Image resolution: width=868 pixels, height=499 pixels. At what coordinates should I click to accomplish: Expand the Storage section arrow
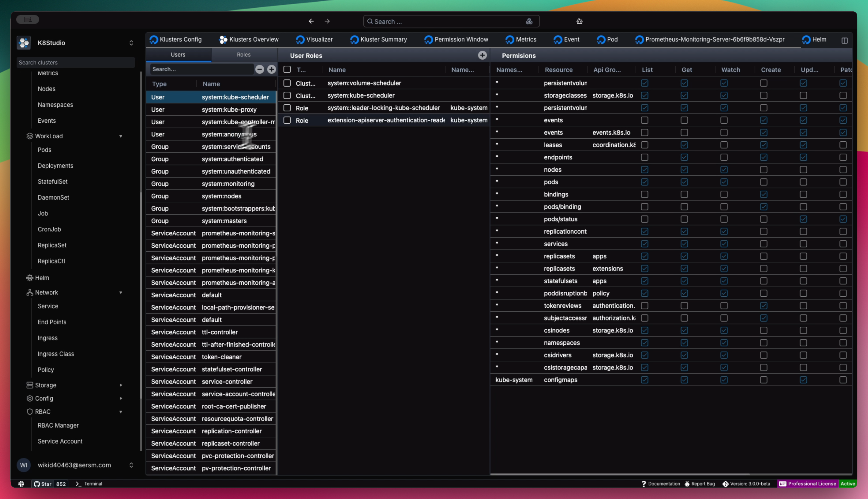click(x=120, y=385)
